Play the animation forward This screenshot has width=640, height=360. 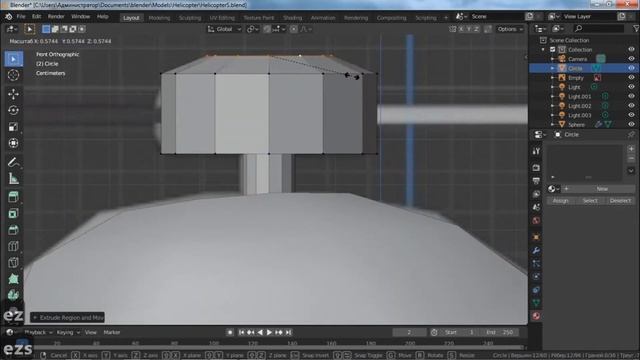(x=269, y=332)
